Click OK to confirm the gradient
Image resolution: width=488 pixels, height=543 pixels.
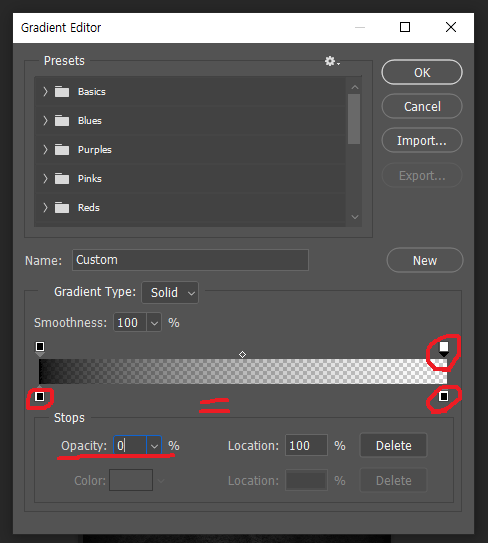(422, 72)
